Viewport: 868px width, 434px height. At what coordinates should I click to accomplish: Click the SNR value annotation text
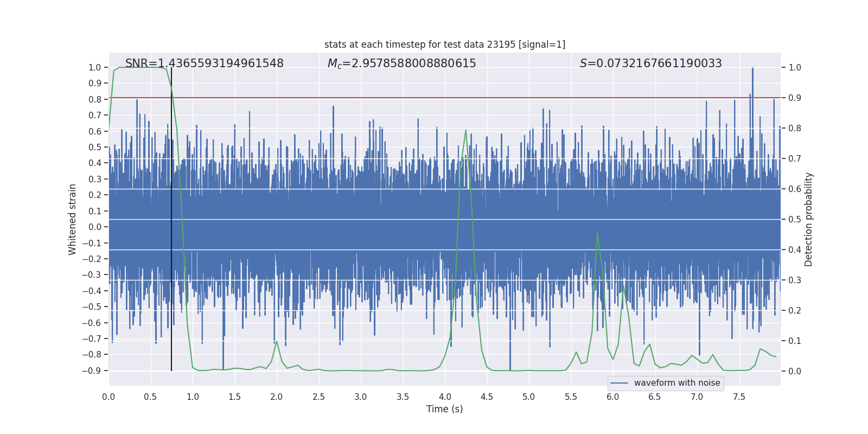[x=205, y=63]
